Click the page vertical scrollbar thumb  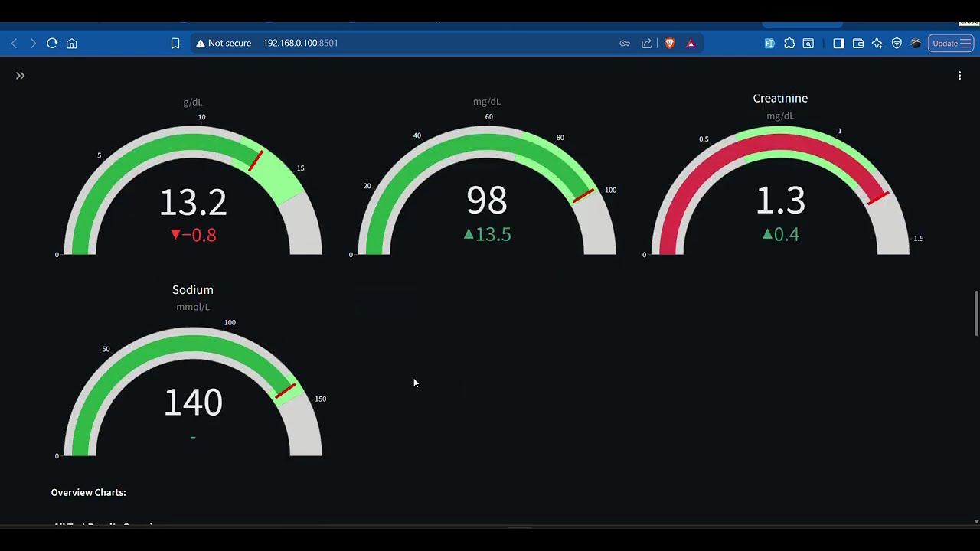[975, 312]
